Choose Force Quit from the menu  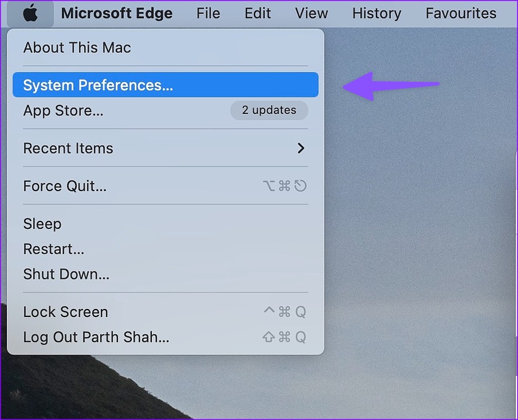[x=166, y=186]
